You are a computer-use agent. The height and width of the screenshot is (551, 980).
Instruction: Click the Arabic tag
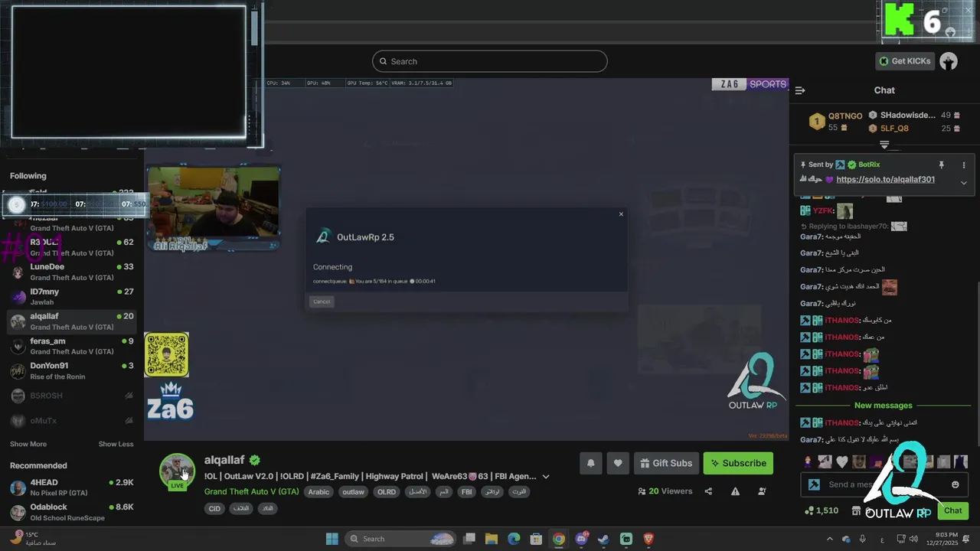tap(318, 492)
